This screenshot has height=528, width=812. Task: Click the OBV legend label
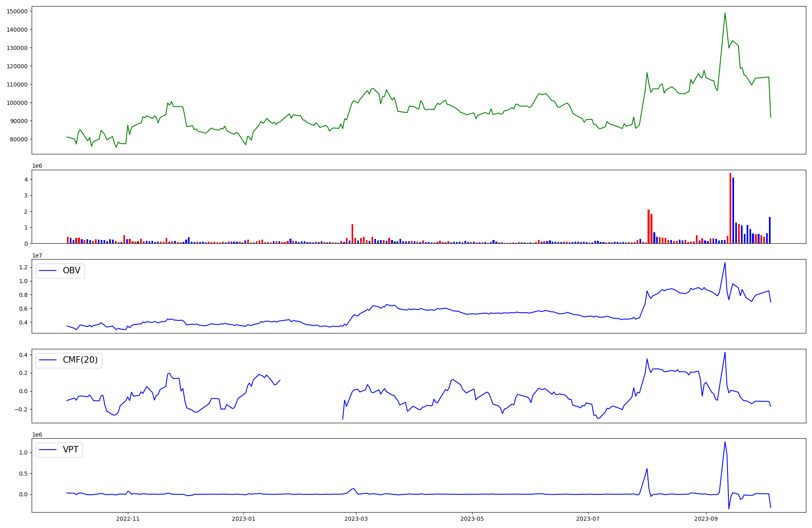click(71, 270)
